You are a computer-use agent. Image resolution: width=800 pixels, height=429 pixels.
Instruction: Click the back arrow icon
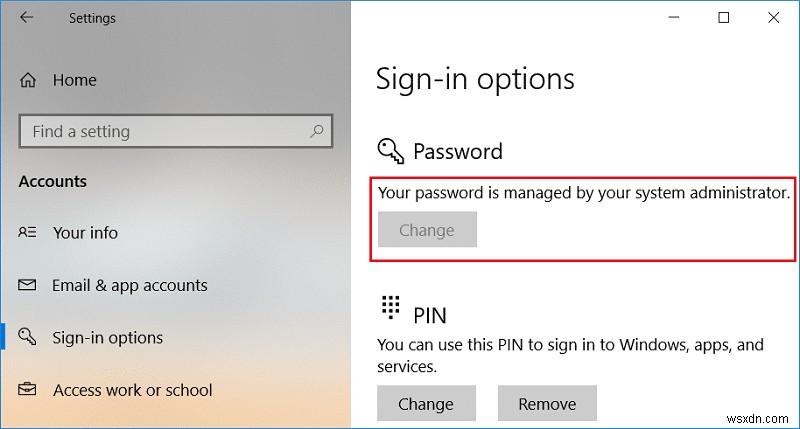coord(27,18)
